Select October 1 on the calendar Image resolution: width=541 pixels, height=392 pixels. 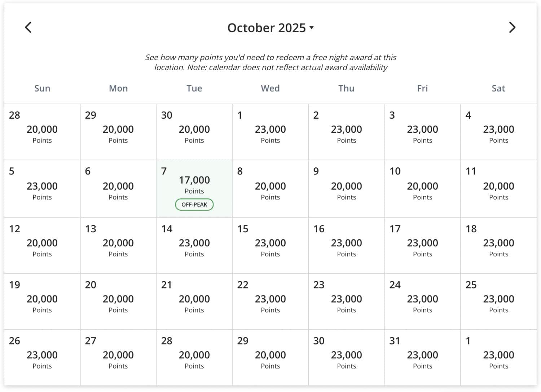point(270,132)
